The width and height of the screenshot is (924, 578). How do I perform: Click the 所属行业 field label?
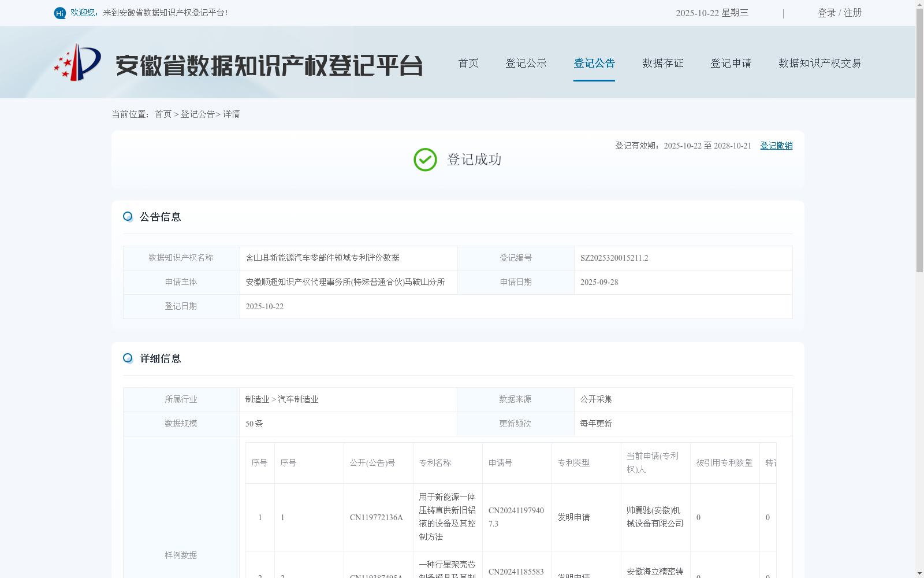[181, 399]
